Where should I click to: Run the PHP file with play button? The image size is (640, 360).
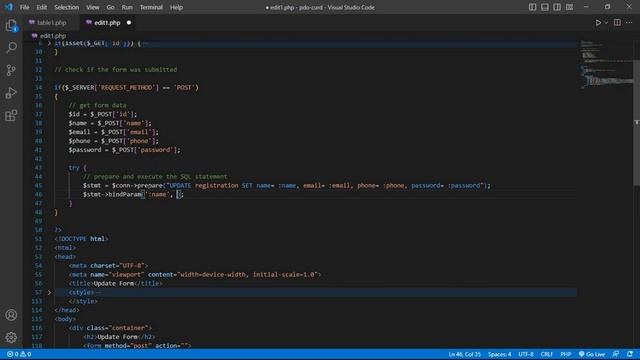[x=598, y=23]
